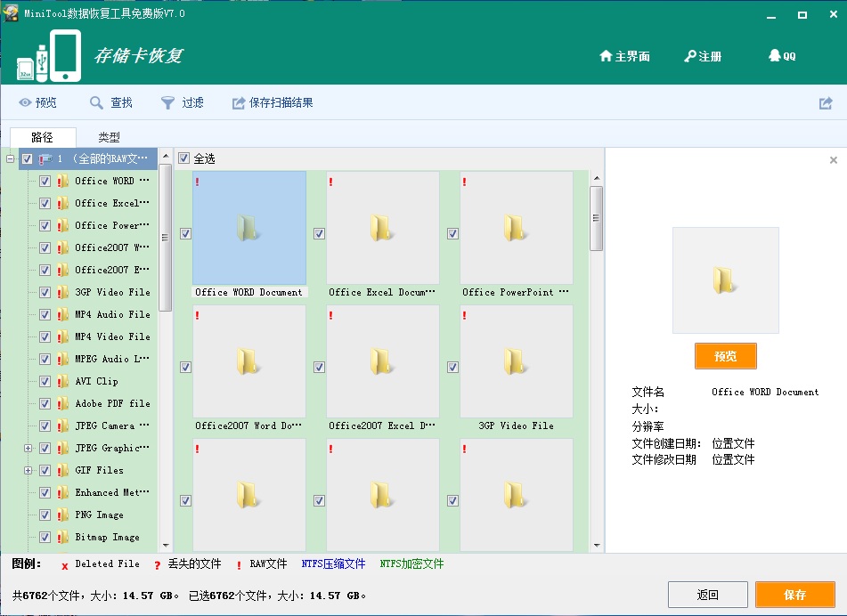Uncheck checkbox of Office Excel Docum thumbnail
The image size is (847, 616).
(319, 234)
